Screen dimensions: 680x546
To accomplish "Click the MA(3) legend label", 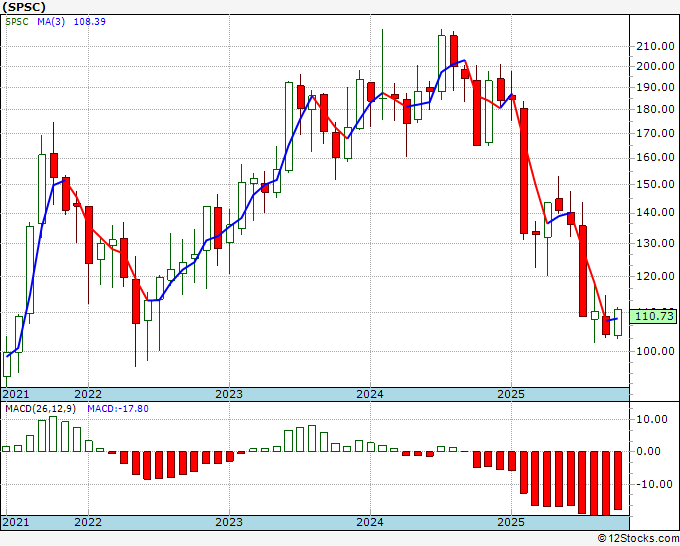I will 51,22.
